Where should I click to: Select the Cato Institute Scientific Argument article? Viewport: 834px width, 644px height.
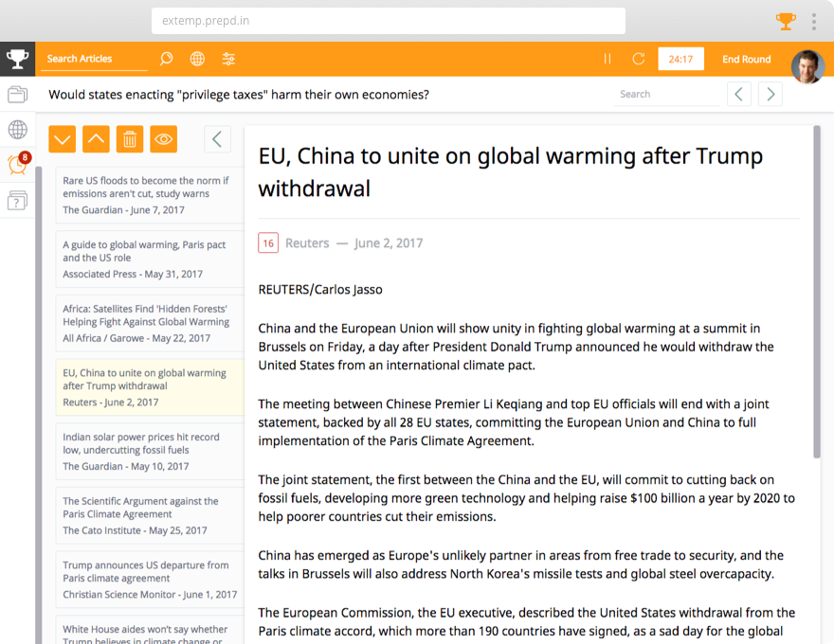pos(147,515)
